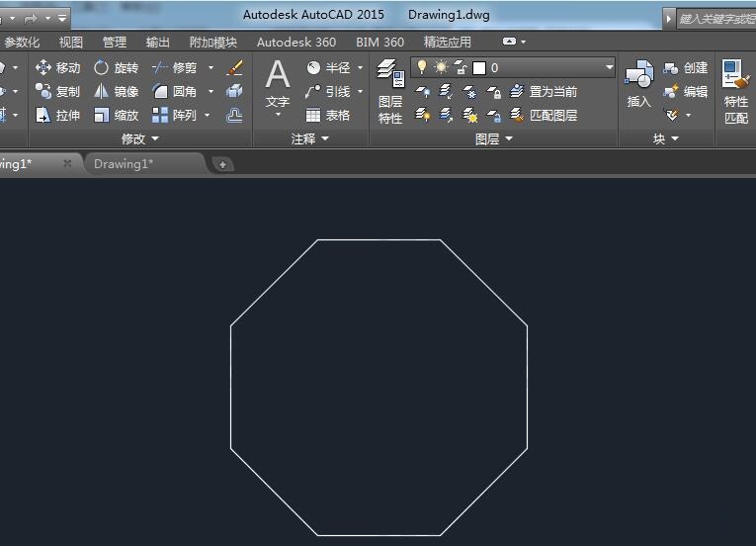Open the Manage (管理) ribbon tab
Viewport: 756px width, 546px height.
pyautogui.click(x=115, y=42)
